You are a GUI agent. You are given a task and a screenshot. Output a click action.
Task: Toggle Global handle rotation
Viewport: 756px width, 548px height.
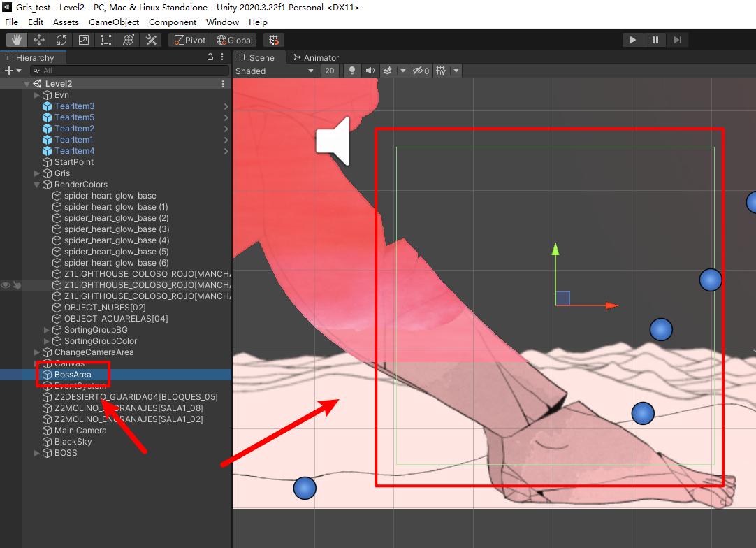click(235, 40)
